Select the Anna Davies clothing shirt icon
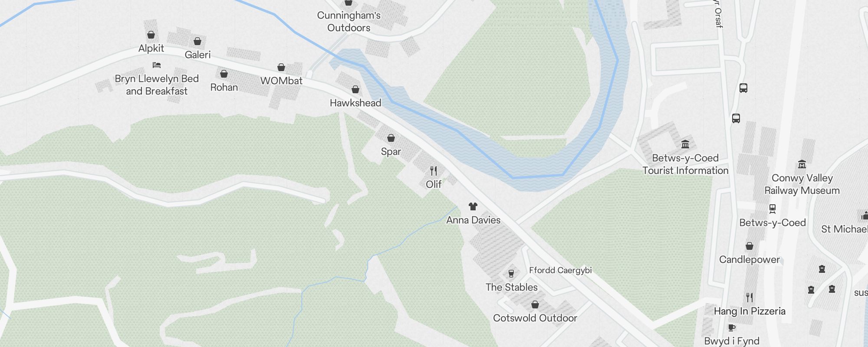This screenshot has width=868, height=347. 473,206
